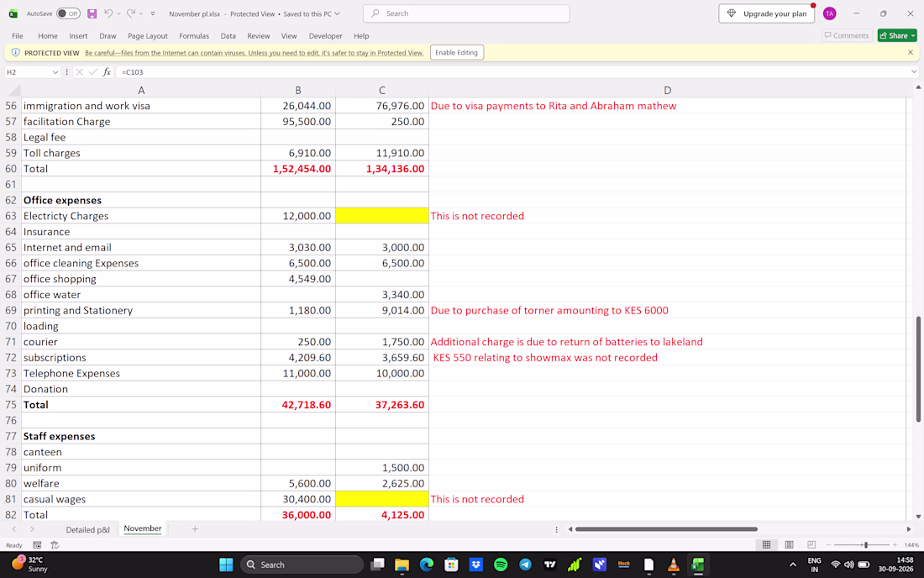Open Spotify from the taskbar
Viewport: 924px width, 578px height.
pos(501,565)
